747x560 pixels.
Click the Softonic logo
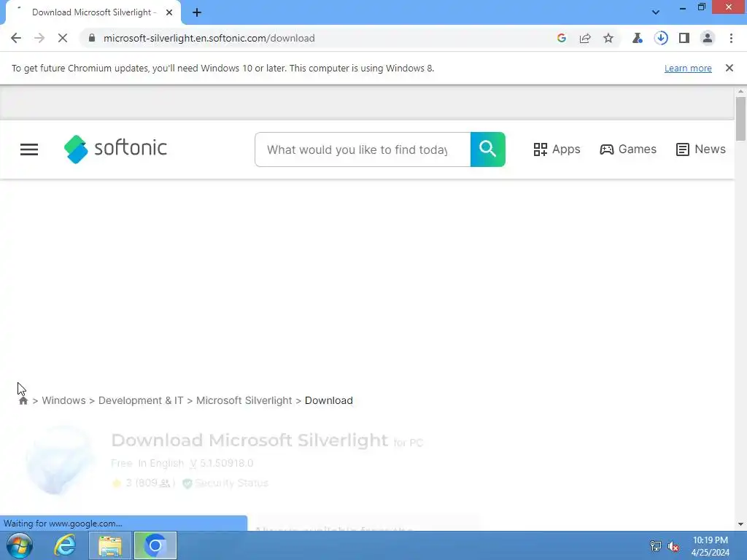(116, 149)
